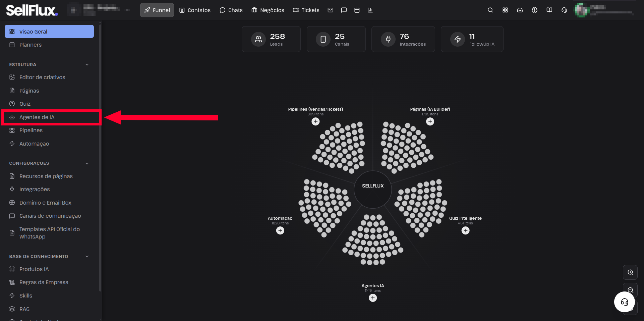Switch to the Funnel tab
Screen dimensions: 644x321
157,10
